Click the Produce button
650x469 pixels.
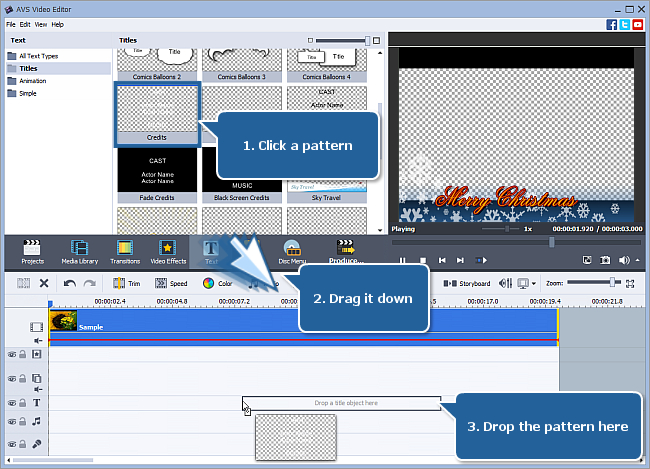click(346, 252)
